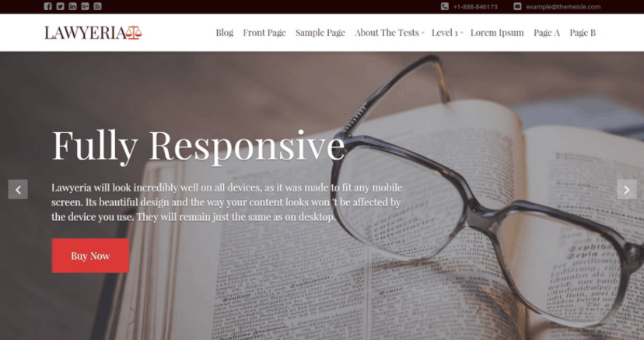644x340 pixels.
Task: Click the Fully Responsive slide heading
Action: 198,145
